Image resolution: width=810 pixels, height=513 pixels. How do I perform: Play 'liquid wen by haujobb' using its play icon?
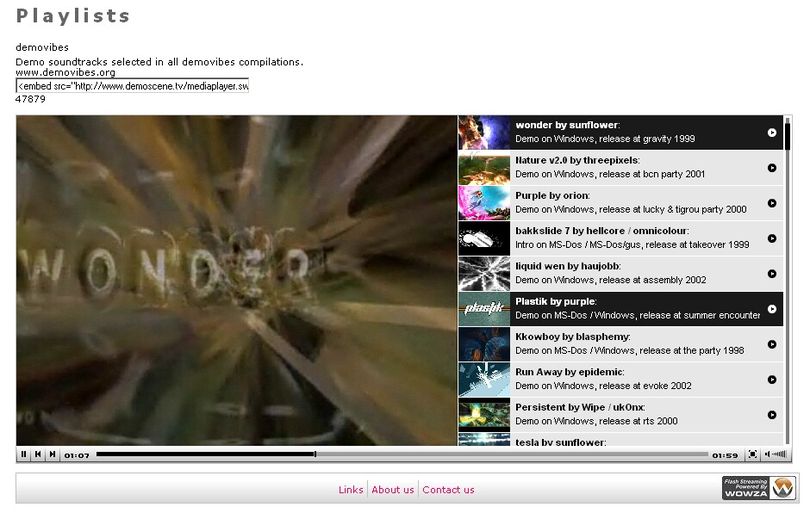pyautogui.click(x=772, y=274)
